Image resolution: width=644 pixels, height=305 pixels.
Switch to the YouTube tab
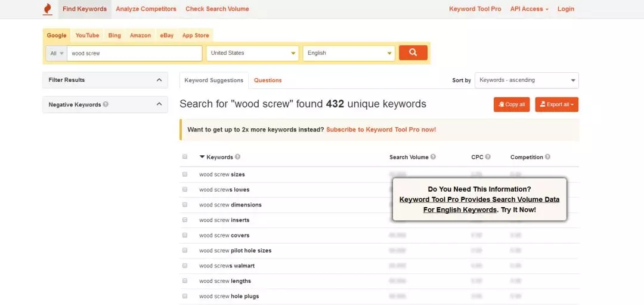tap(87, 35)
